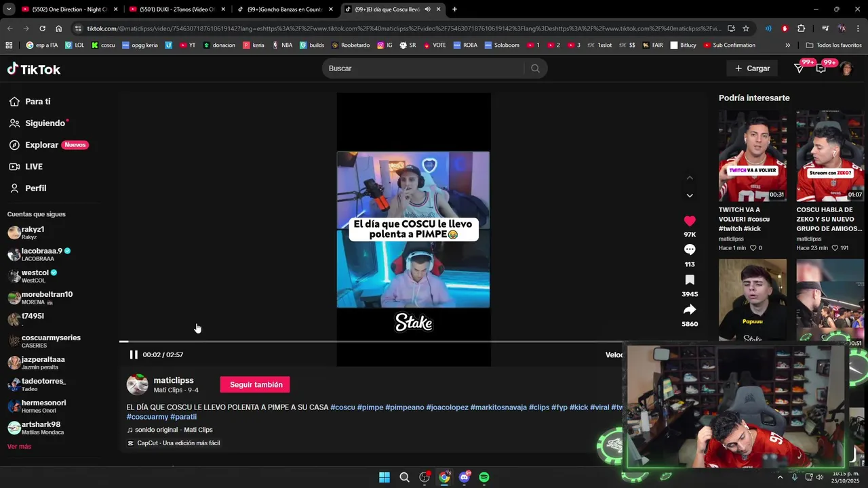This screenshot has height=488, width=868.
Task: Open the Windows Start menu
Action: coord(384,477)
